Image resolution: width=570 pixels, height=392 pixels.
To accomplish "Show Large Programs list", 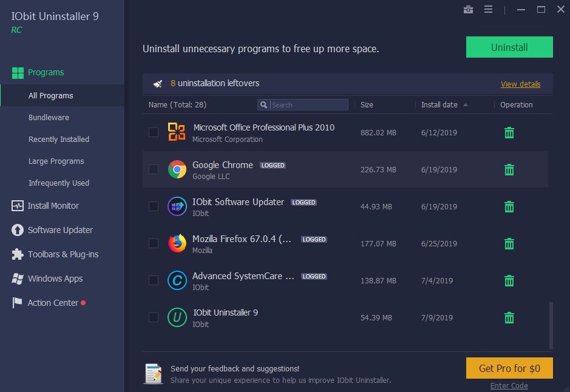I will [56, 161].
